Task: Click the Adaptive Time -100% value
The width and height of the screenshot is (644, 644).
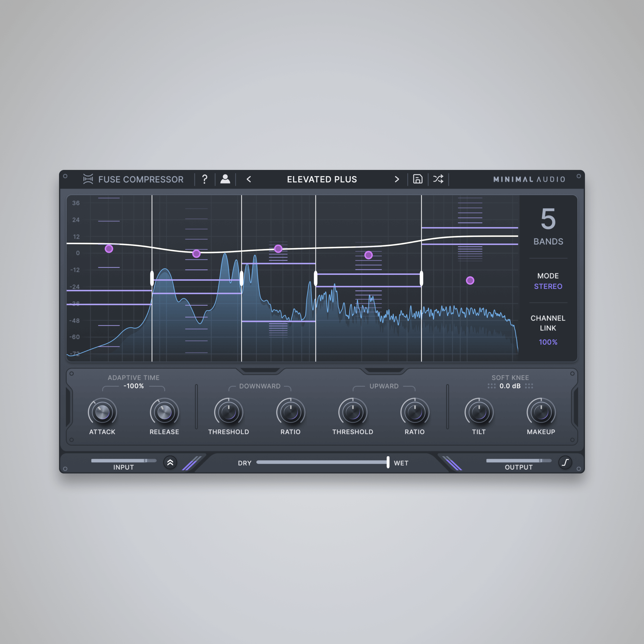Action: pyautogui.click(x=134, y=386)
